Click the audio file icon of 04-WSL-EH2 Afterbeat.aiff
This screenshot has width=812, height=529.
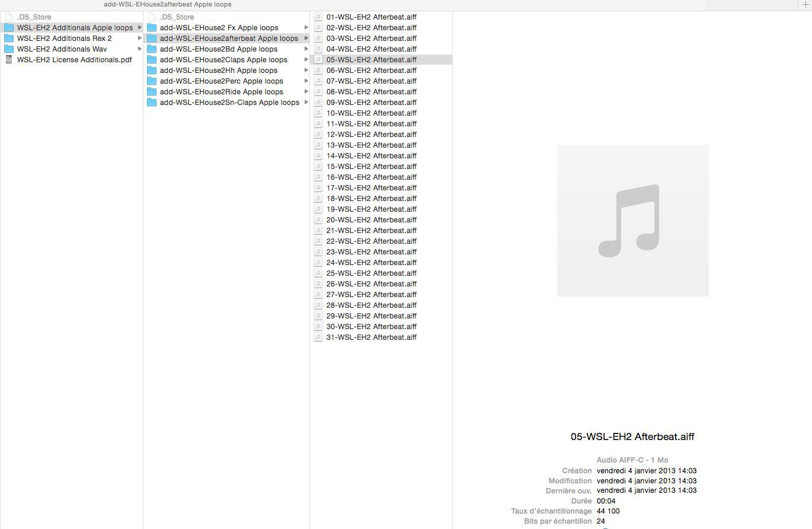[318, 49]
